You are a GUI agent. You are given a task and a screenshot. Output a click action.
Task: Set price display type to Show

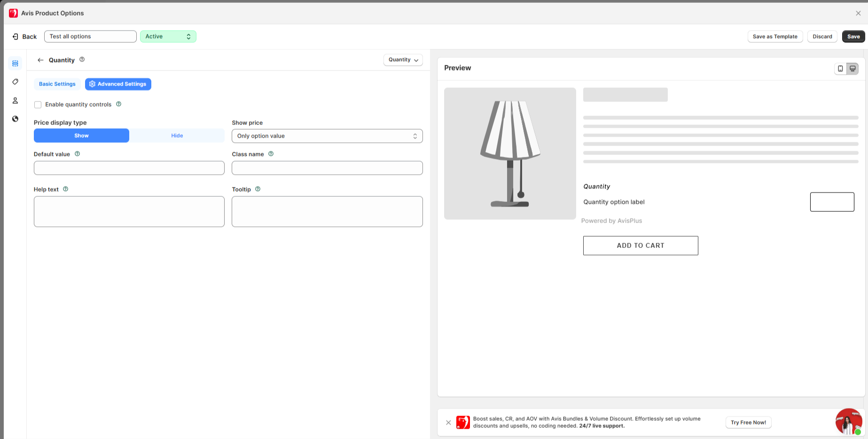tap(81, 136)
